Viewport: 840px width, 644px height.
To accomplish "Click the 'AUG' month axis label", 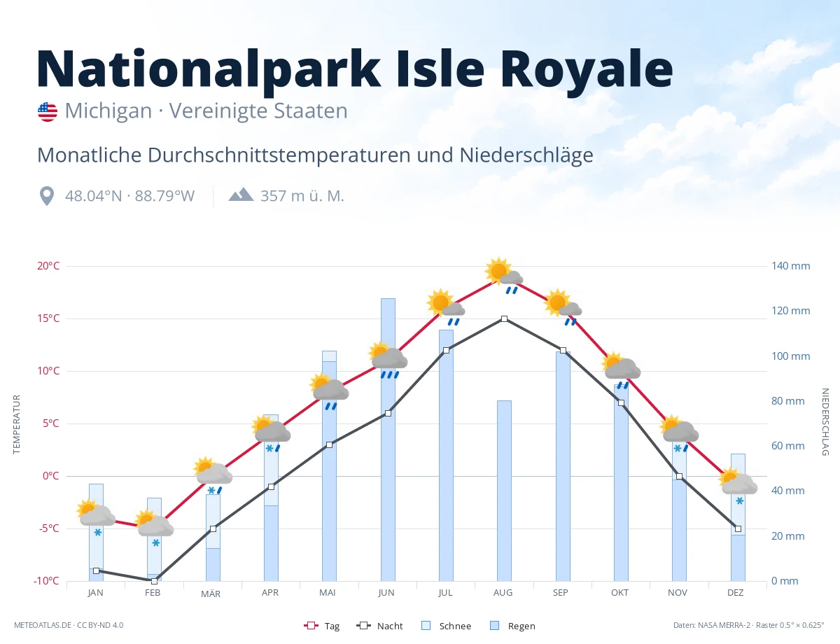I will click(x=503, y=592).
